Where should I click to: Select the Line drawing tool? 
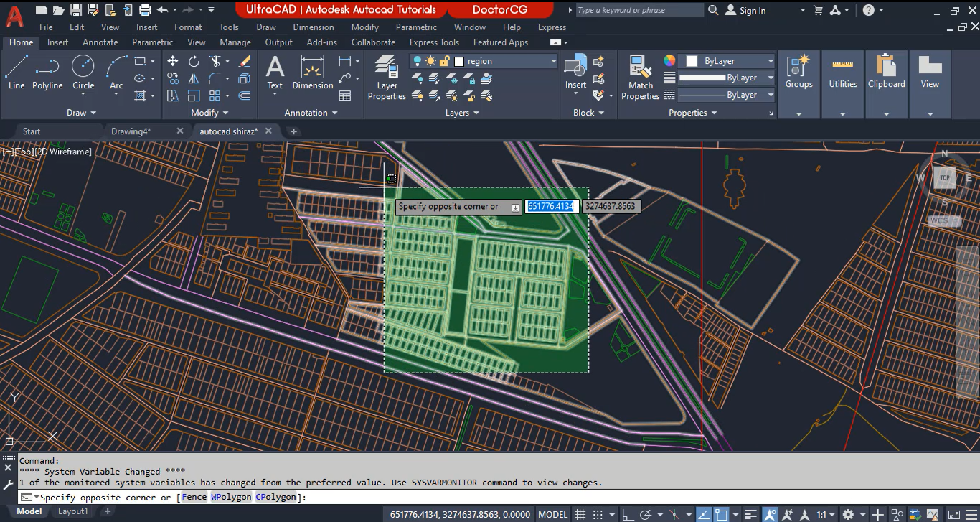pos(17,73)
